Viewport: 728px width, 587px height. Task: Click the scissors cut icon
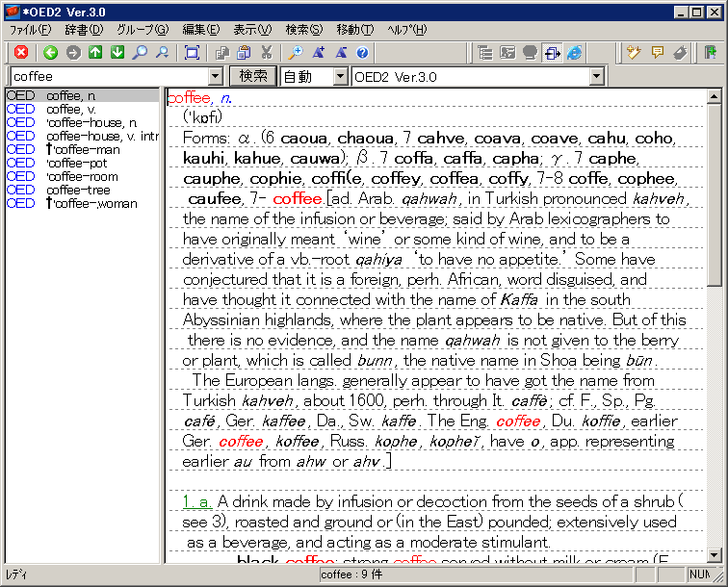[x=266, y=52]
